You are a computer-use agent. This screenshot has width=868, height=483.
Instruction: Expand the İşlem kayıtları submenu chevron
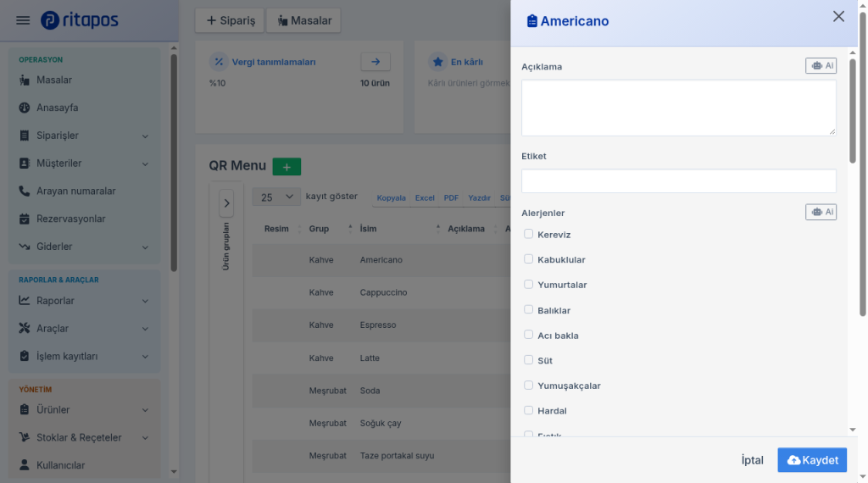pos(145,357)
